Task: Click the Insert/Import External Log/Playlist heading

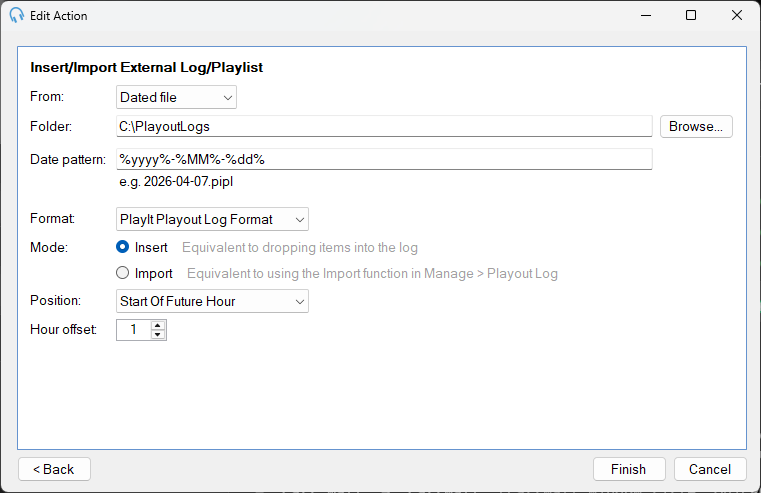Action: [147, 67]
